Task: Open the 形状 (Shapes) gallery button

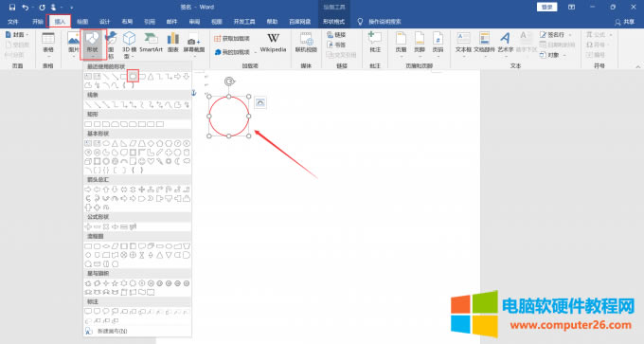Action: [93, 44]
